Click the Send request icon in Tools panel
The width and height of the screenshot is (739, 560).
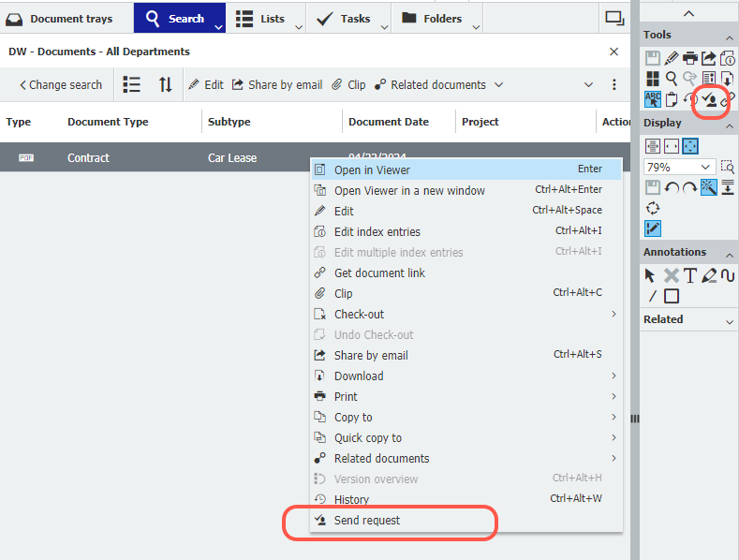click(x=709, y=99)
